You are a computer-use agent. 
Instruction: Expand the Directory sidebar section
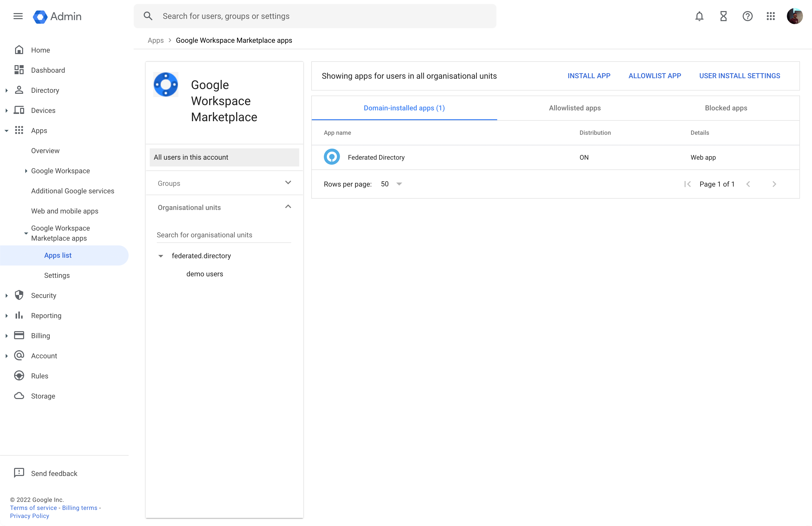pyautogui.click(x=7, y=91)
